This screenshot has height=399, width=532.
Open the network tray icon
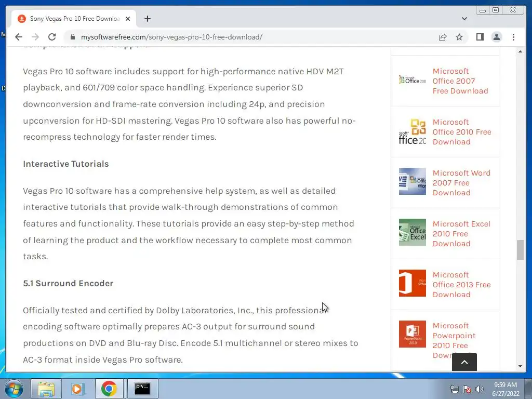tap(454, 389)
